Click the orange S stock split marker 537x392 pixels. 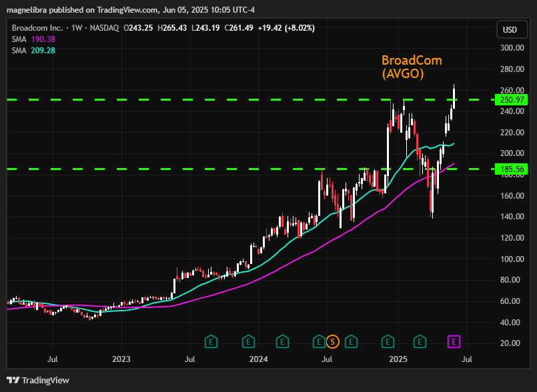(332, 342)
